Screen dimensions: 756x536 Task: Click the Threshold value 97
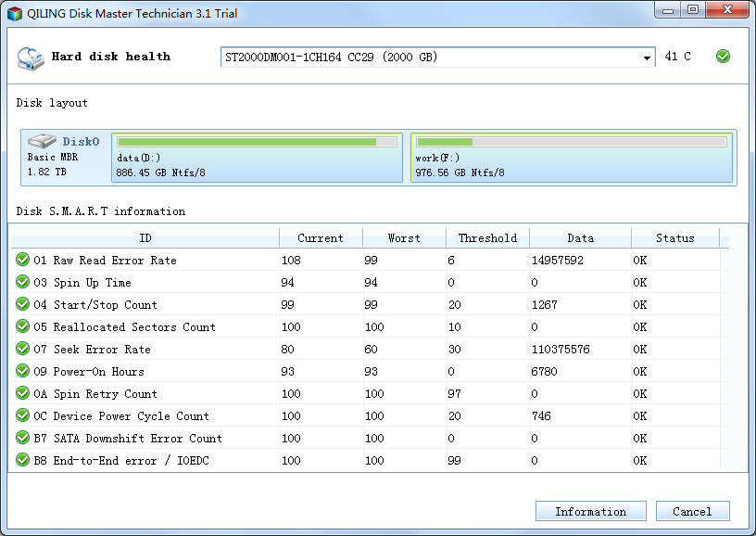coord(454,394)
